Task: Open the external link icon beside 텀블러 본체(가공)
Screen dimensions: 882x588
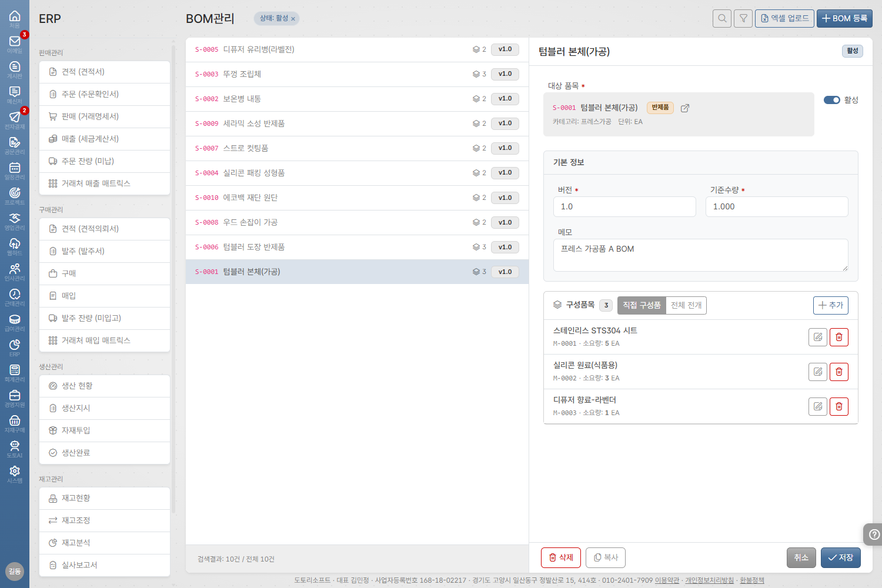Action: coord(685,108)
